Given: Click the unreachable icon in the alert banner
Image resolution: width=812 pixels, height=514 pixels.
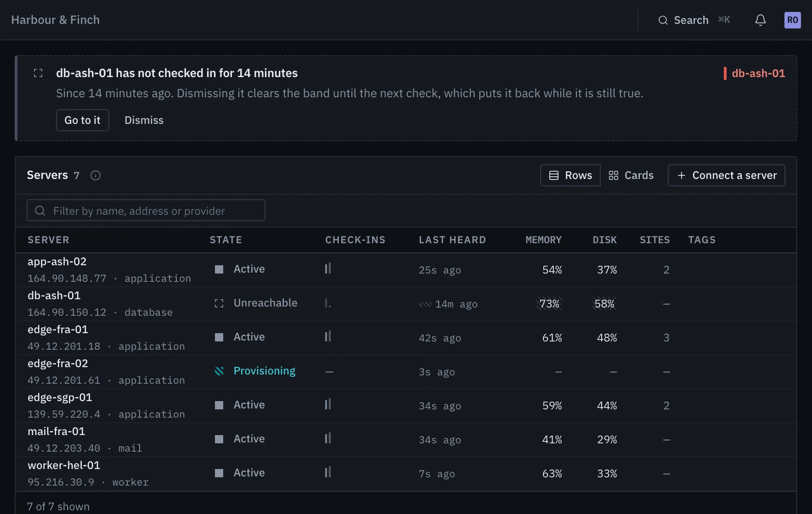Looking at the screenshot, I should tap(38, 73).
